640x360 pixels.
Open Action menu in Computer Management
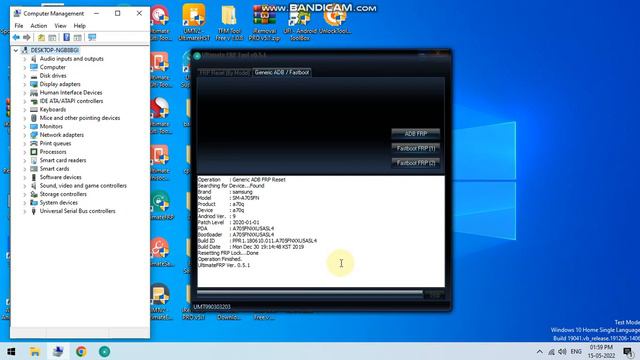[x=39, y=26]
